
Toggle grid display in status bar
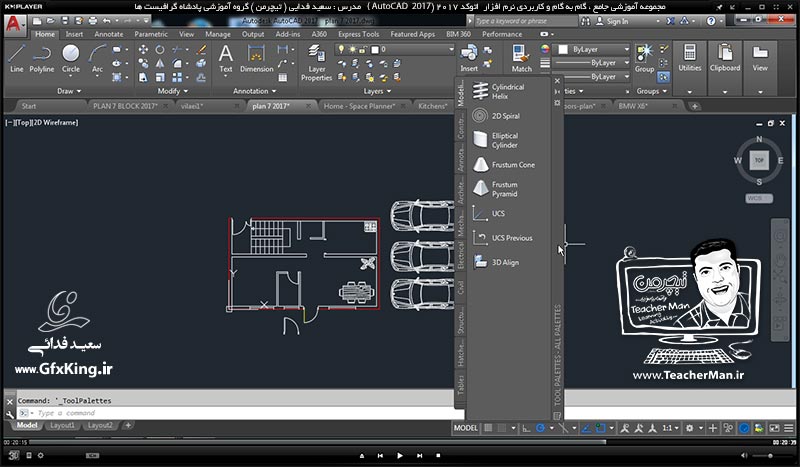click(489, 428)
